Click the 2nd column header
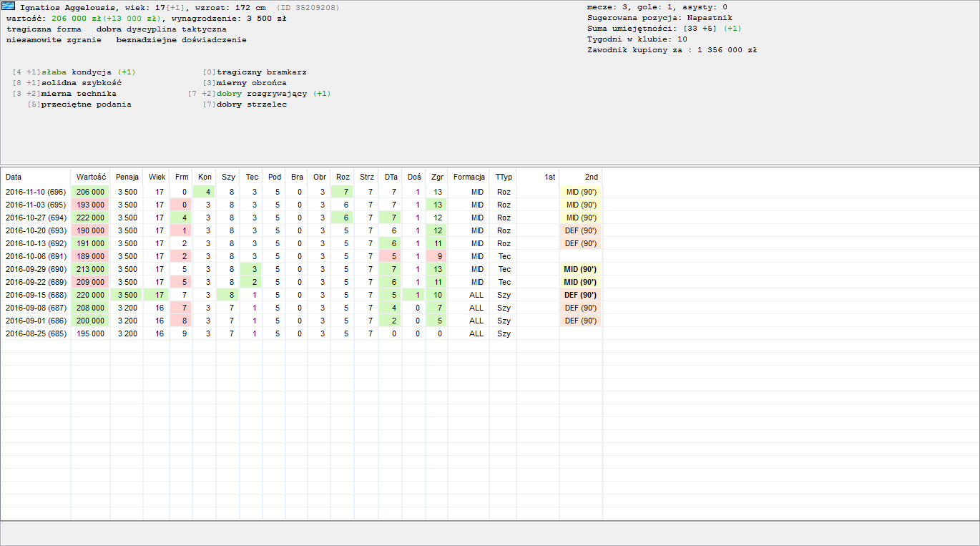980x546 pixels. point(591,177)
